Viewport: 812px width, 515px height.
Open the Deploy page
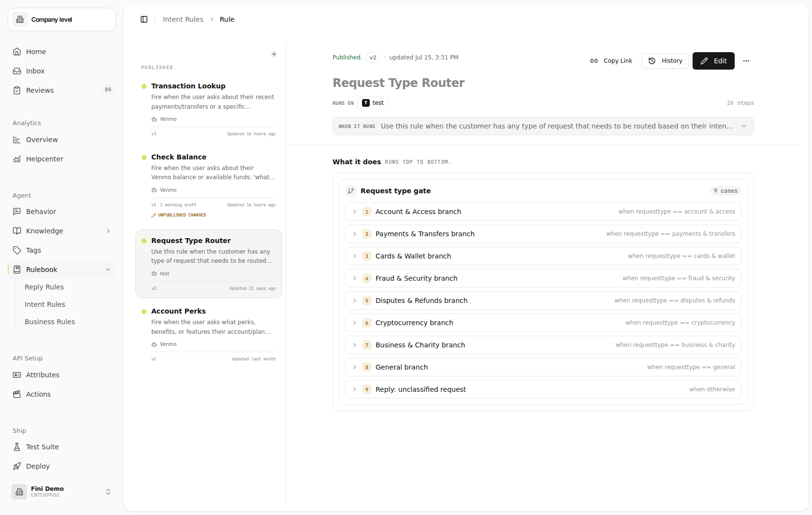coord(62,466)
